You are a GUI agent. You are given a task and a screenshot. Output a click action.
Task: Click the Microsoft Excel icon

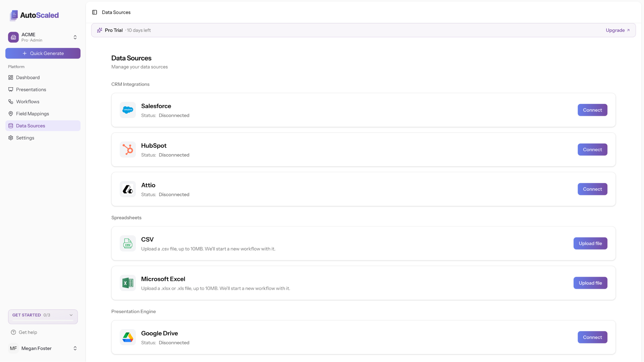(x=128, y=282)
